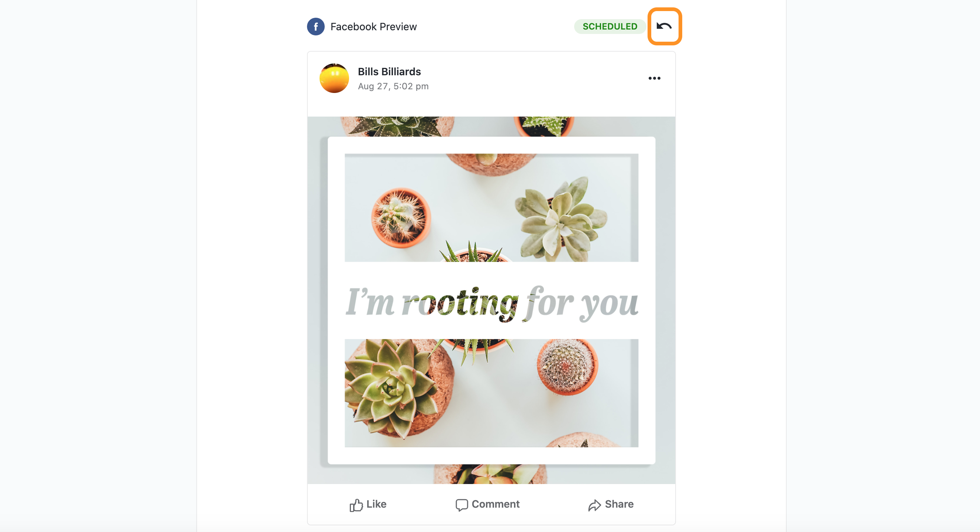The height and width of the screenshot is (532, 980).
Task: Click the Like text label
Action: 376,504
